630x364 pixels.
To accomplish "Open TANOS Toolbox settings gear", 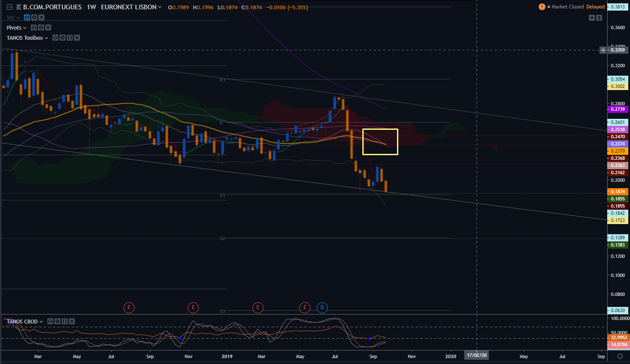I will 63,38.
